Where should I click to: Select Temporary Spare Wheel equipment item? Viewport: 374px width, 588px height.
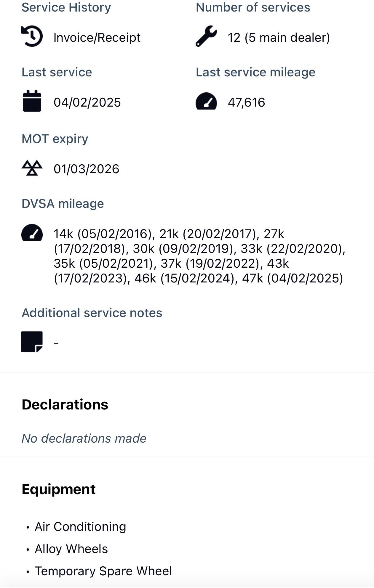[x=103, y=571]
